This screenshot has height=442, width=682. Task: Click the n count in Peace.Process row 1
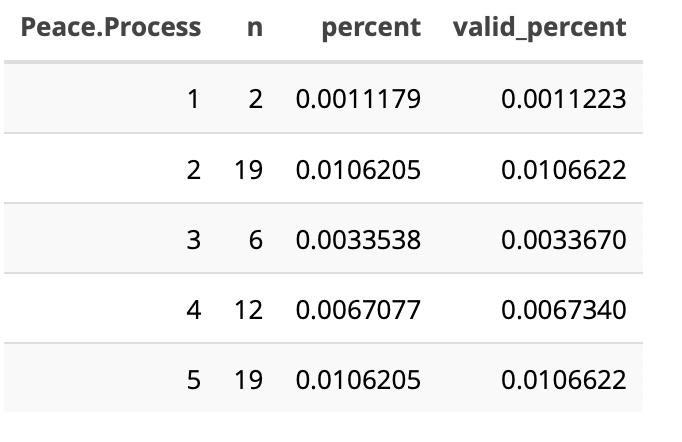pyautogui.click(x=255, y=99)
